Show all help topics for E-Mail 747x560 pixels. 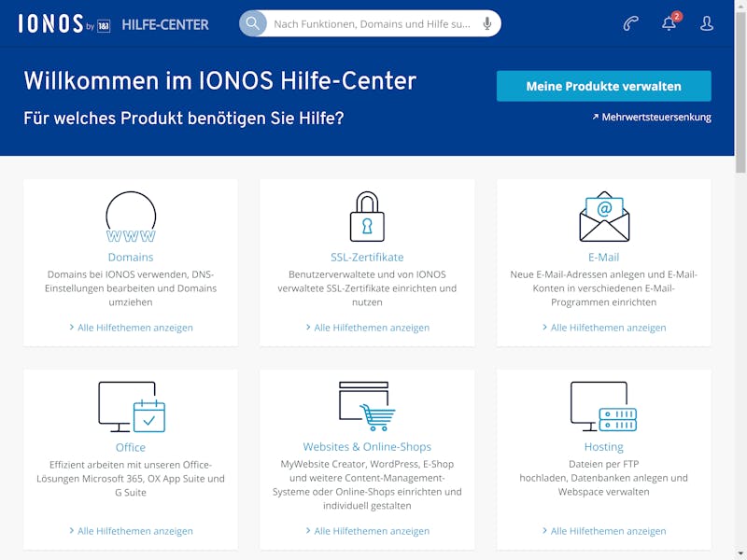pyautogui.click(x=604, y=328)
